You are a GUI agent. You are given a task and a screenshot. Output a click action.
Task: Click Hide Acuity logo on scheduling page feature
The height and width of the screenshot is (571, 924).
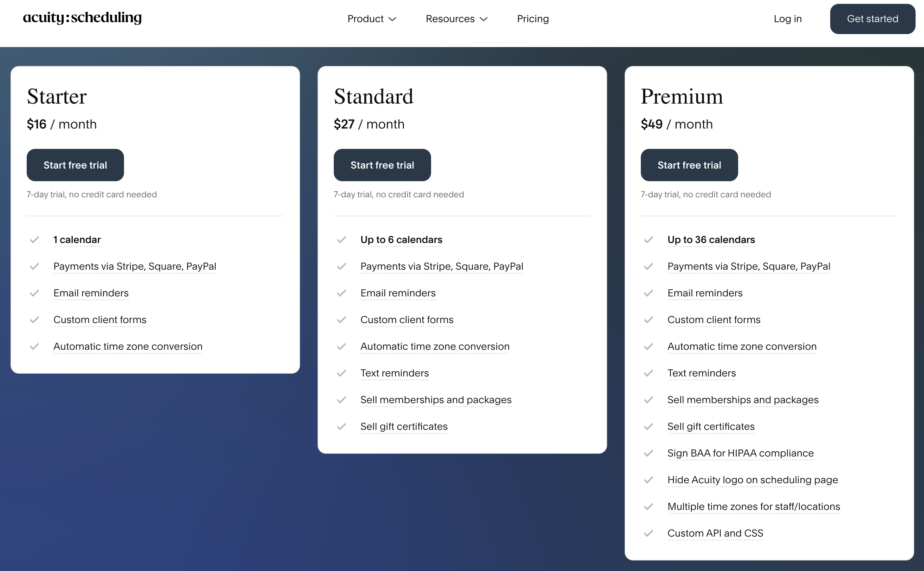(752, 480)
